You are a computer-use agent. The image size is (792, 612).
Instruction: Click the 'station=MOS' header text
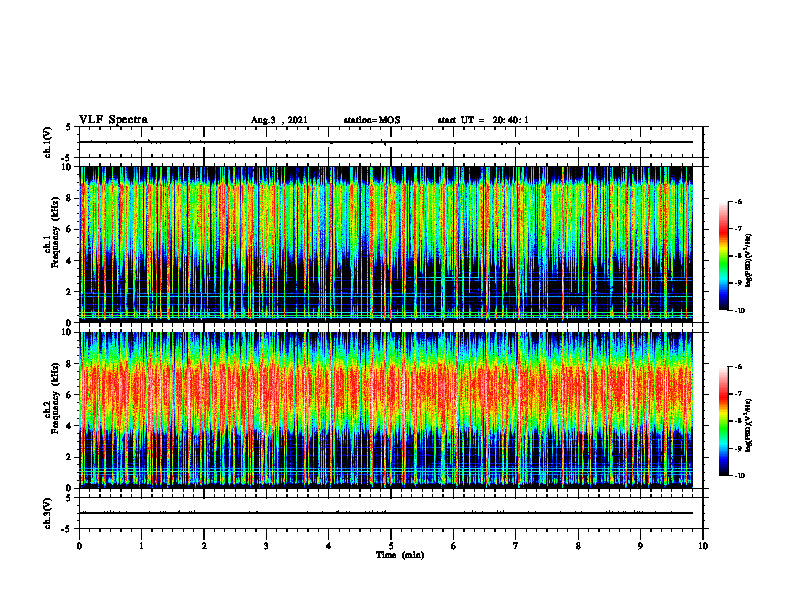pyautogui.click(x=372, y=120)
